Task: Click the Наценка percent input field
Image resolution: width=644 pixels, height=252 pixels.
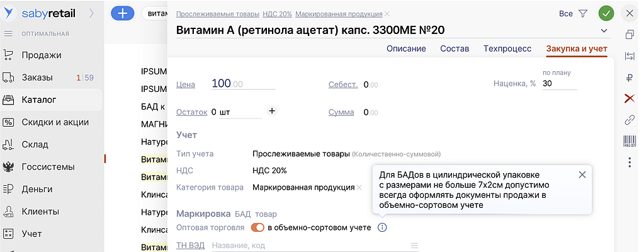Action: tap(559, 84)
